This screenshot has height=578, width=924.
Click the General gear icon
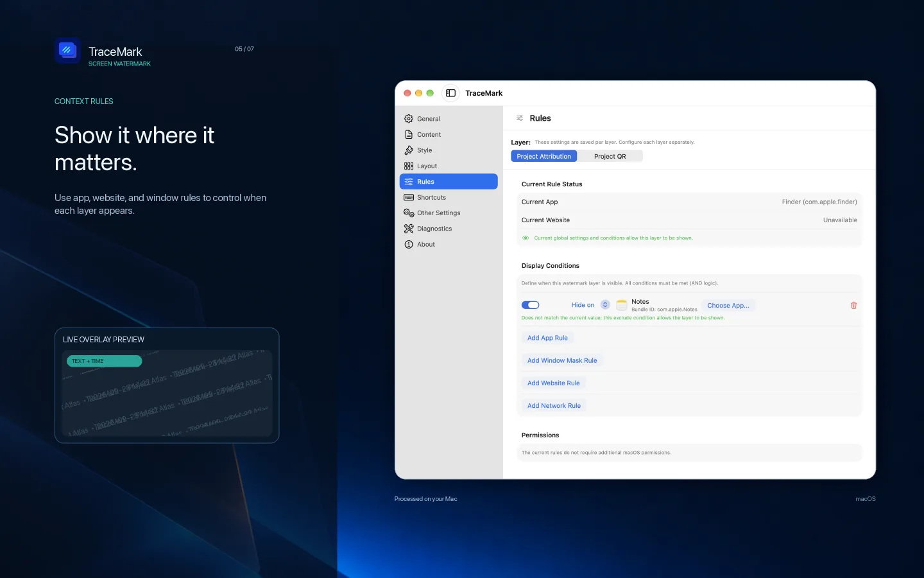click(409, 119)
